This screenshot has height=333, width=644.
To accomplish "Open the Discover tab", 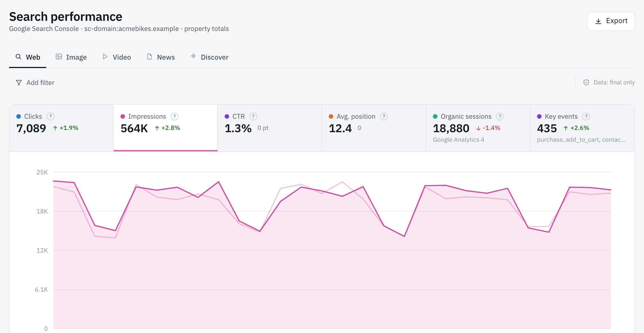I will (x=210, y=57).
